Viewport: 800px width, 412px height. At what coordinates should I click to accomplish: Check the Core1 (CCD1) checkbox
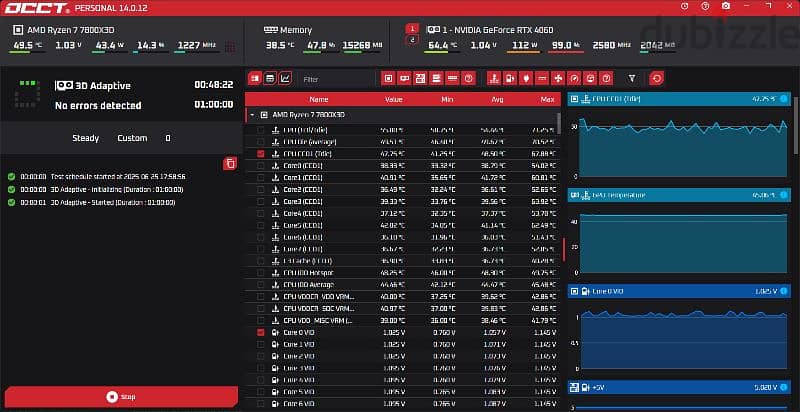(261, 177)
